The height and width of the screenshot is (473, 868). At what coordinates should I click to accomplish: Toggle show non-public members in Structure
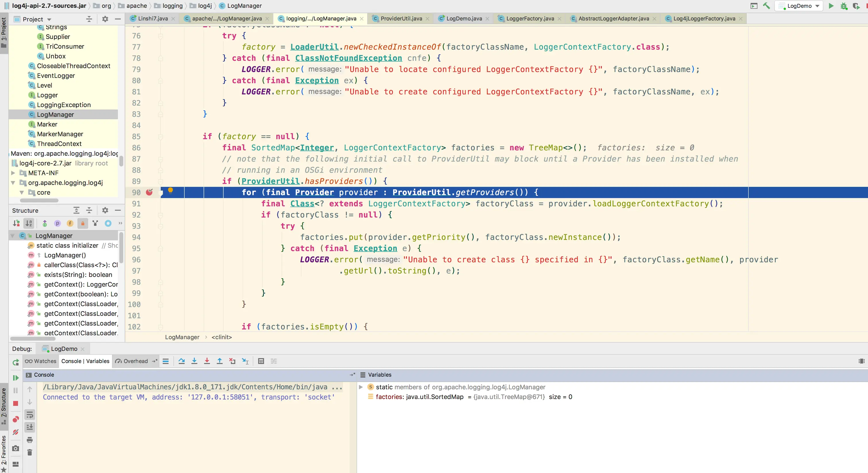click(x=83, y=223)
